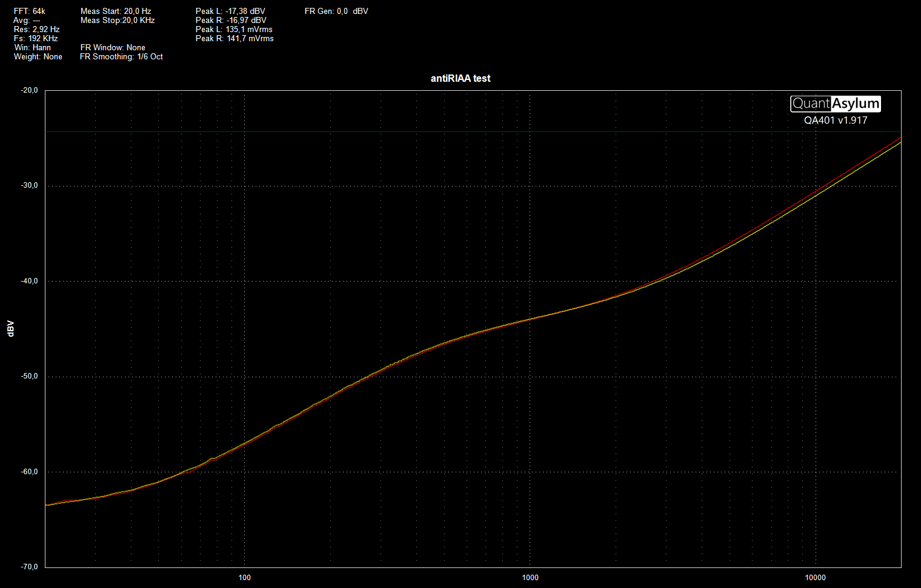Click the Fs: 192 KHz sample rate readout
Screen dimensions: 921x588
pos(36,38)
